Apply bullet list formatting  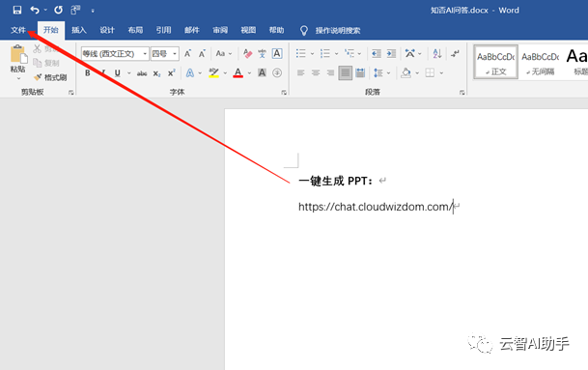click(300, 54)
